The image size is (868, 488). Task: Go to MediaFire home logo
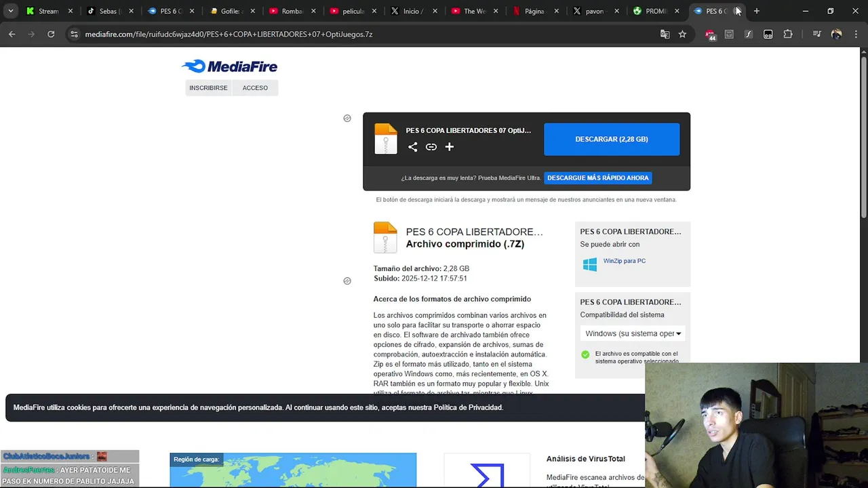click(x=229, y=66)
